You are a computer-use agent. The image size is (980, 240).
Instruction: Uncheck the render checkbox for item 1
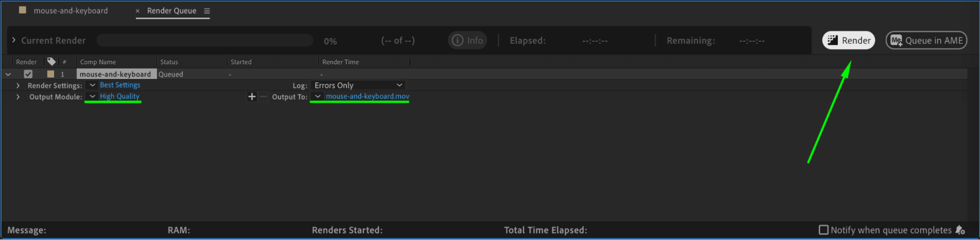pyautogui.click(x=28, y=74)
